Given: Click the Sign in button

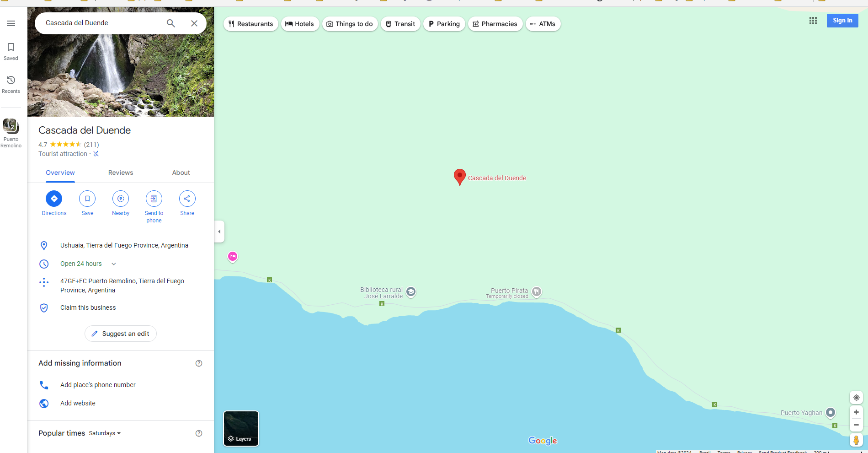Looking at the screenshot, I should pos(842,21).
